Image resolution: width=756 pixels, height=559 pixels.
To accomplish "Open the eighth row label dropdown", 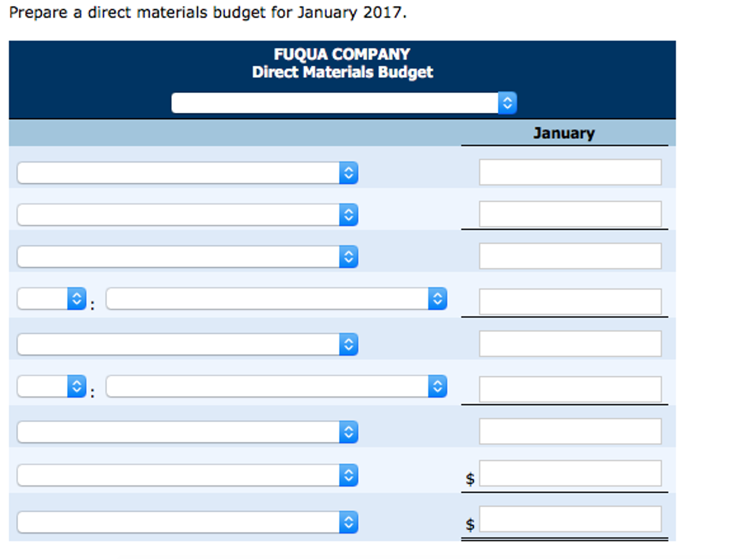I will (187, 475).
